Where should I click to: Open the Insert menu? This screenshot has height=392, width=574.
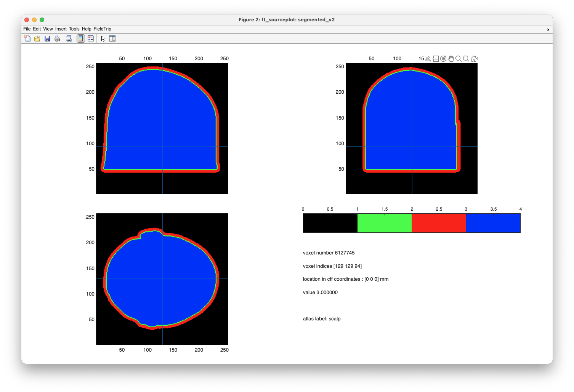61,29
